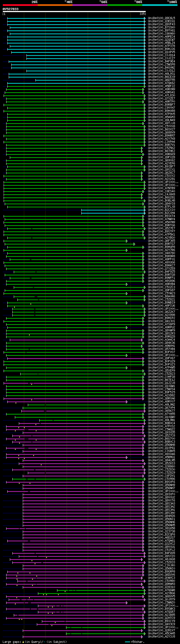
Task: Click the cyan alignment bar for UniRef100_B2CXI0
Action: 113,210
